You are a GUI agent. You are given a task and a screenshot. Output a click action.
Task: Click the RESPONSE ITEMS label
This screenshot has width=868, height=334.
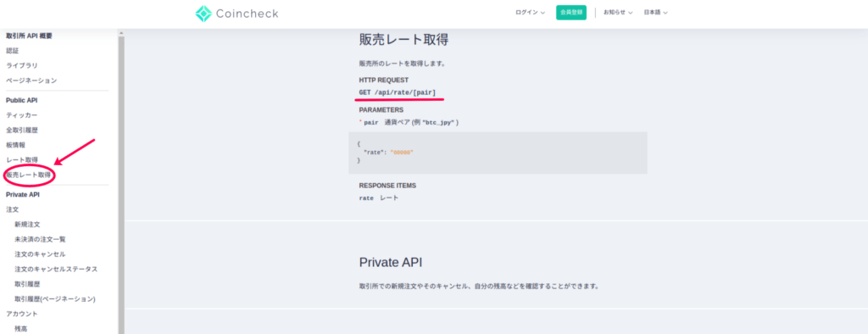pyautogui.click(x=387, y=186)
